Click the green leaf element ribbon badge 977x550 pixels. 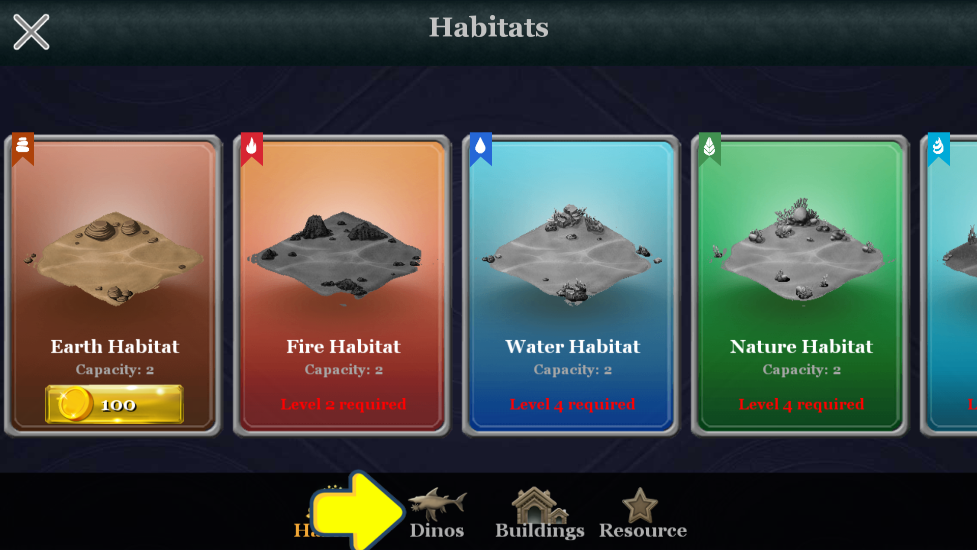[710, 148]
